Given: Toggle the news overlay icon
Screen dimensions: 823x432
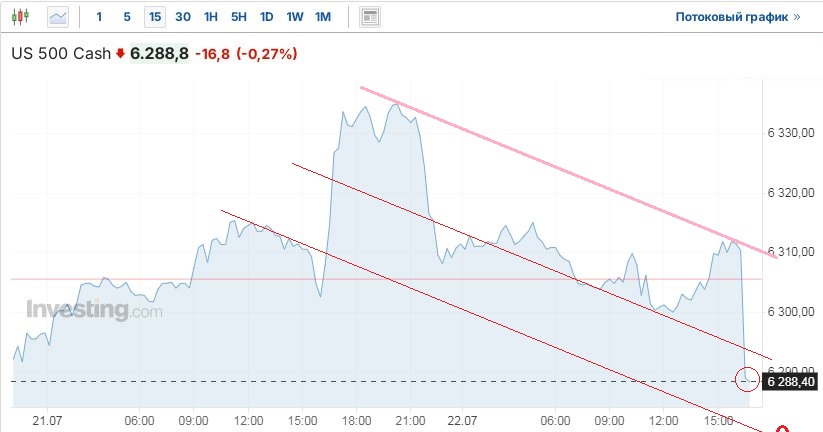Looking at the screenshot, I should (370, 17).
